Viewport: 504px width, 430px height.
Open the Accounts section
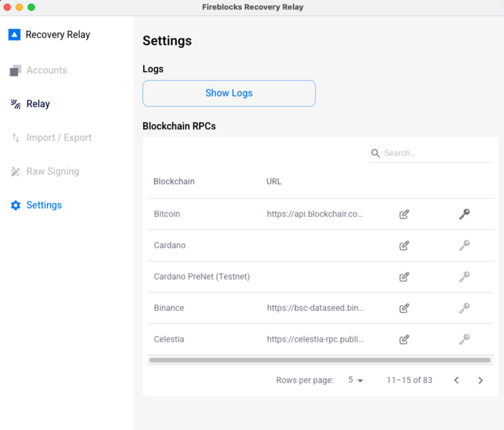46,70
